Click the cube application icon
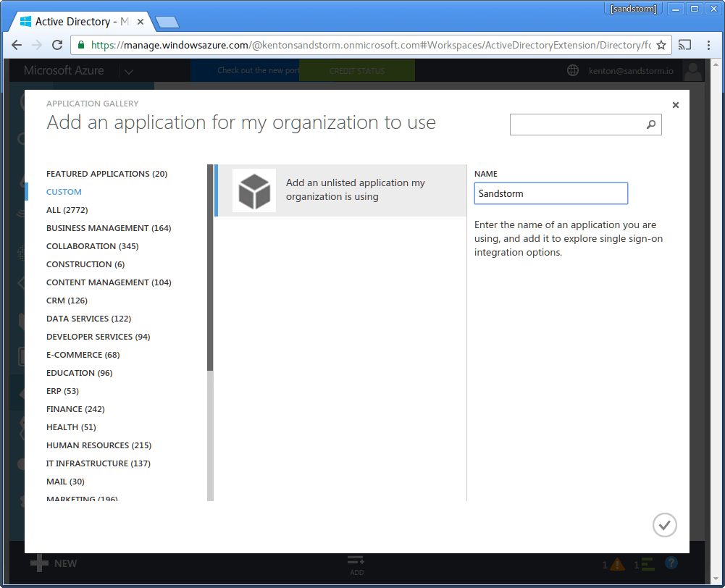 [x=253, y=190]
